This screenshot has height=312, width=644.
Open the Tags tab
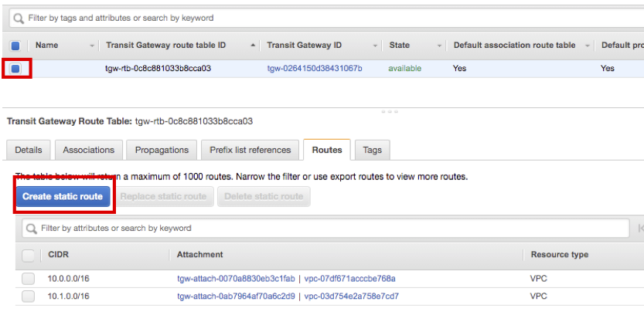tap(372, 150)
